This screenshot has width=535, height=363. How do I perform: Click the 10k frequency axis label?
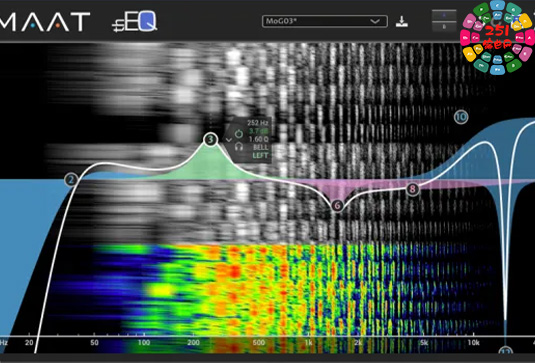point(473,343)
